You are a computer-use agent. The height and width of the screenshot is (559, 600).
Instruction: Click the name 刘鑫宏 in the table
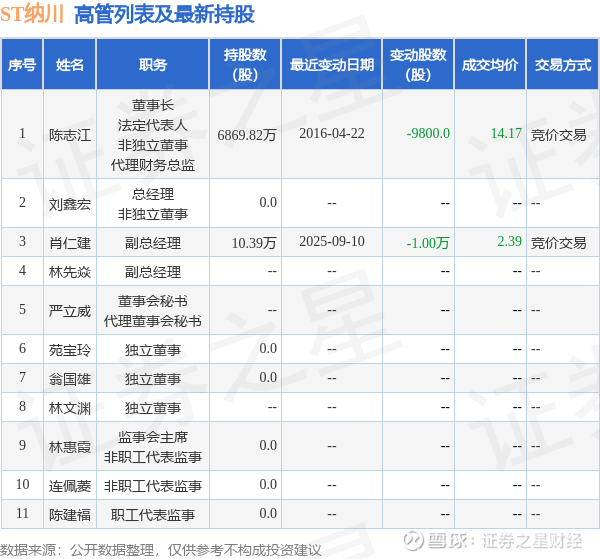tap(70, 203)
